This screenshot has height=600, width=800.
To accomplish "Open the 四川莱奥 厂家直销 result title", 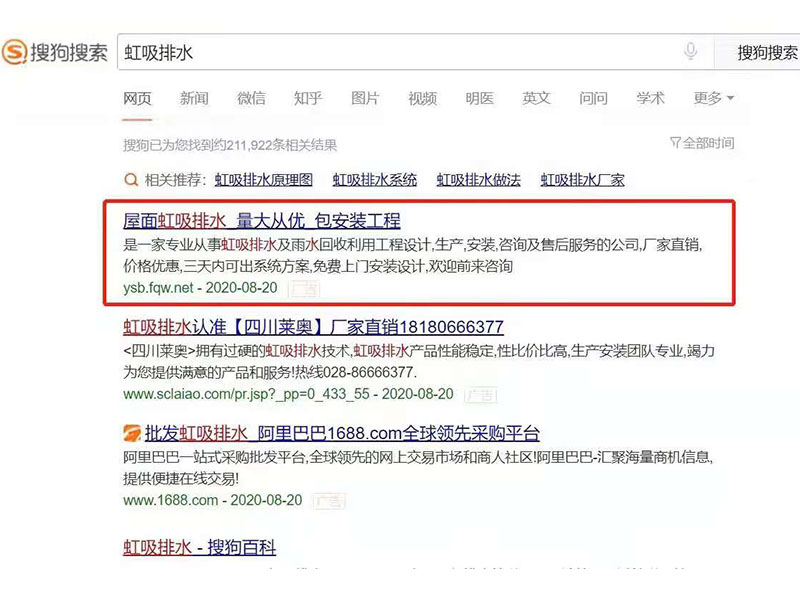I will coord(313,327).
